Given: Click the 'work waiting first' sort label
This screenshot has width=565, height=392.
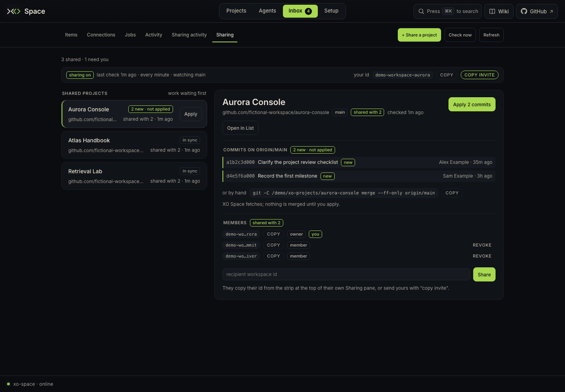Looking at the screenshot, I should (187, 93).
